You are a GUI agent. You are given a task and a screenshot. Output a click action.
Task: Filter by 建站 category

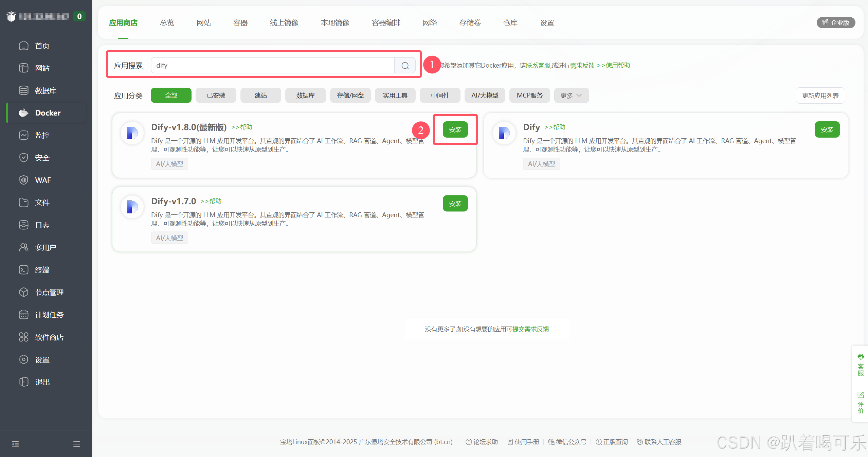point(261,95)
